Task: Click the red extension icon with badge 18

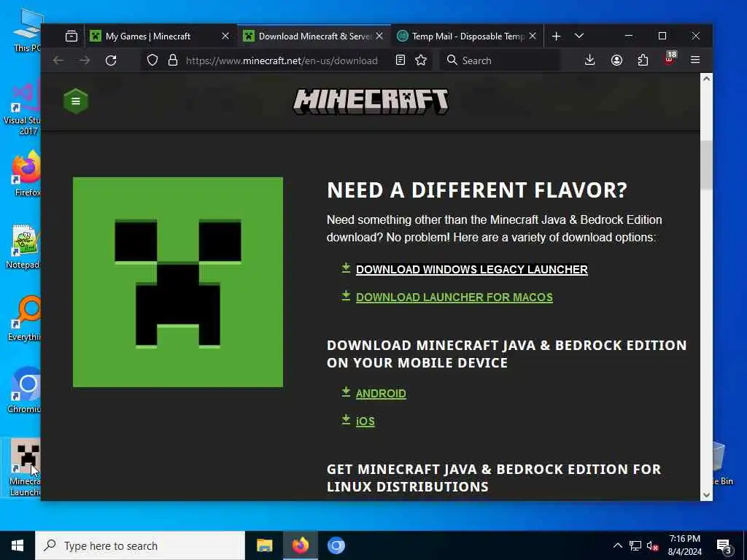Action: (670, 59)
